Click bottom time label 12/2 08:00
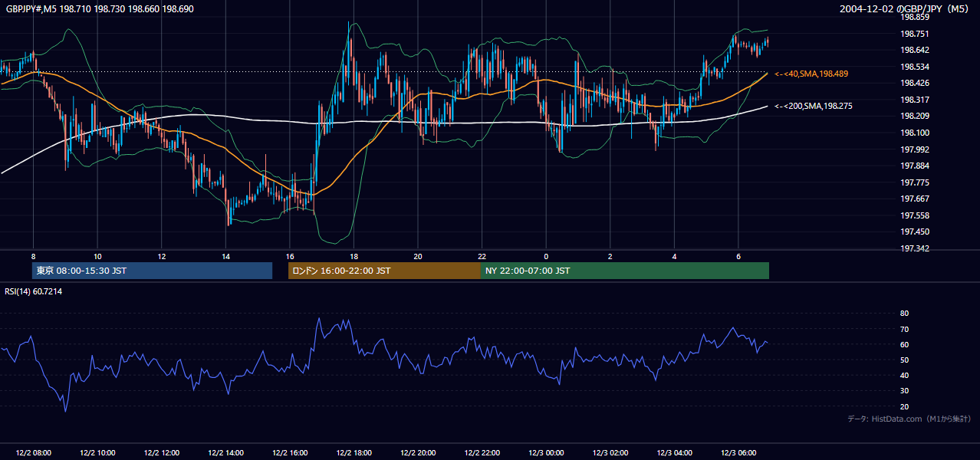 pos(33,453)
